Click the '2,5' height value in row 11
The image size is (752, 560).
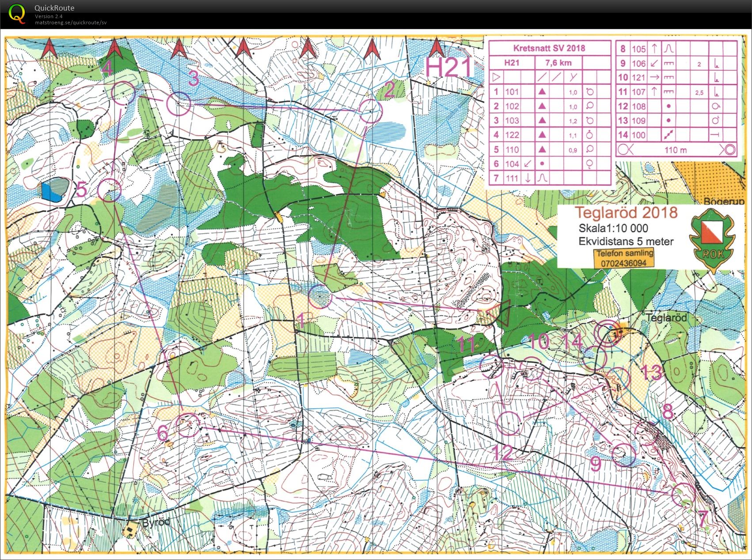click(699, 93)
